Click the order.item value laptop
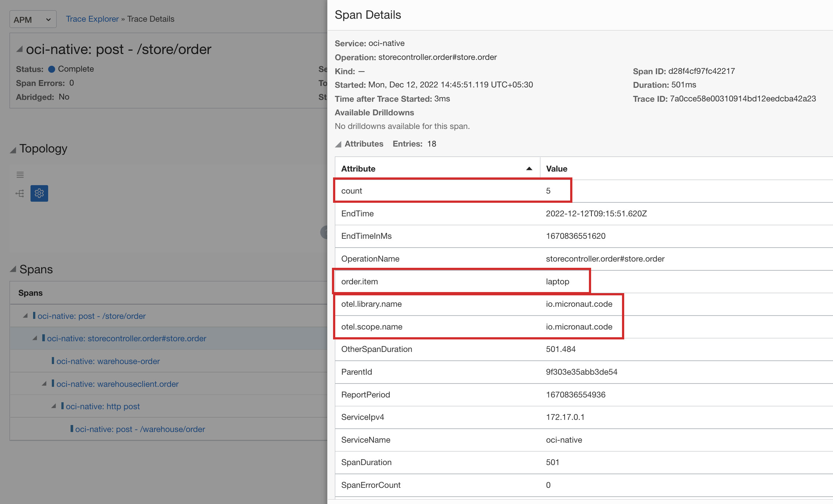 coord(557,282)
